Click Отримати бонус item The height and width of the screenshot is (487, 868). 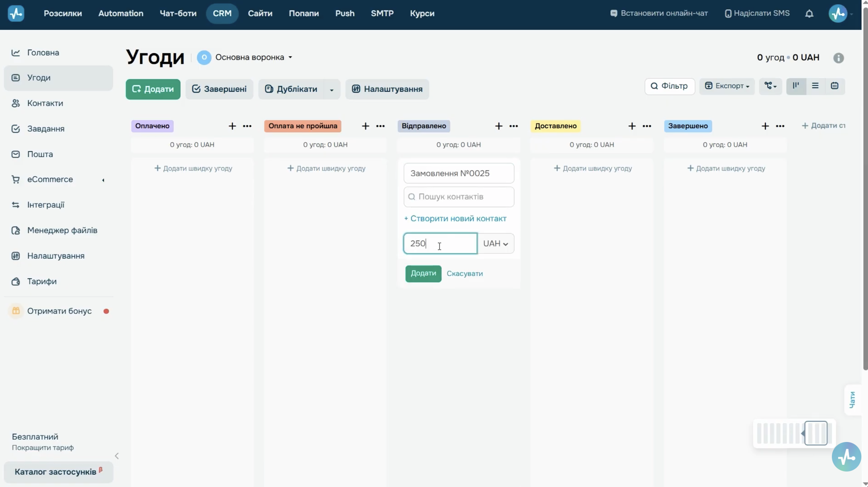pos(58,311)
